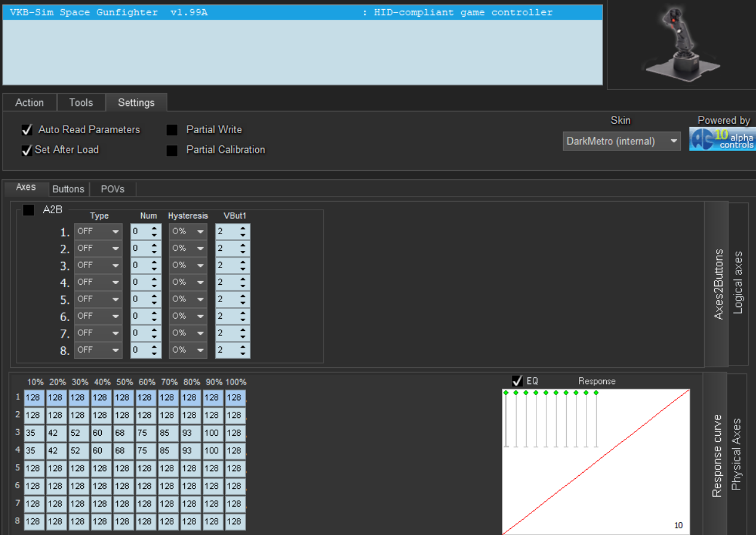Image resolution: width=756 pixels, height=535 pixels.
Task: Expand Hysteresis dropdown in row 3
Action: pyautogui.click(x=187, y=266)
